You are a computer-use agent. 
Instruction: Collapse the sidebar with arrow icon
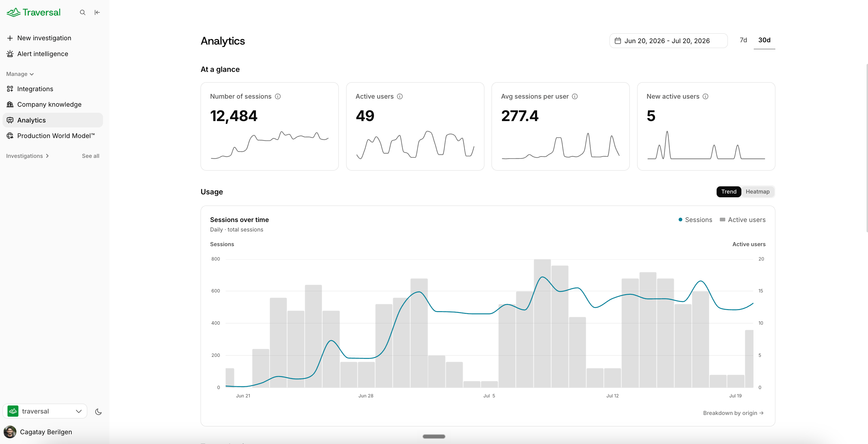coord(97,12)
